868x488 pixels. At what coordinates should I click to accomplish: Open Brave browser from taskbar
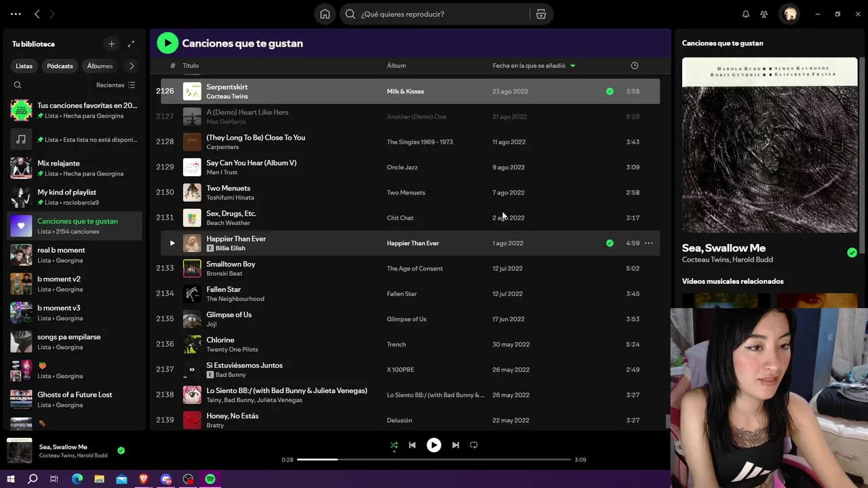click(144, 479)
